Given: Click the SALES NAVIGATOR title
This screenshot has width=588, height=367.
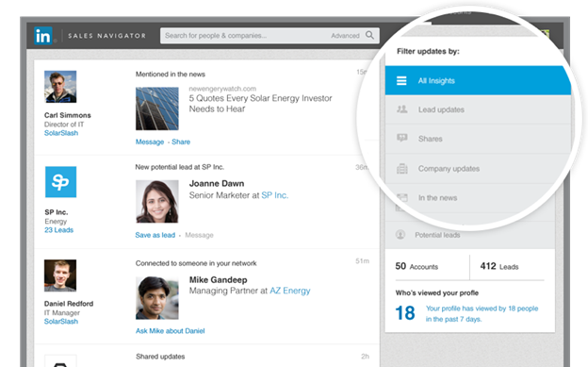Looking at the screenshot, I should (106, 36).
